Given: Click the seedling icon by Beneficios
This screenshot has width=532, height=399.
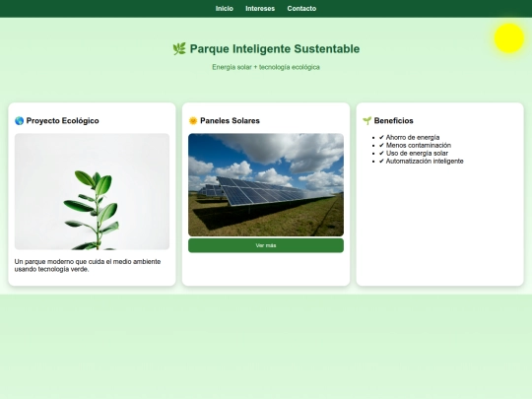Looking at the screenshot, I should (x=366, y=121).
